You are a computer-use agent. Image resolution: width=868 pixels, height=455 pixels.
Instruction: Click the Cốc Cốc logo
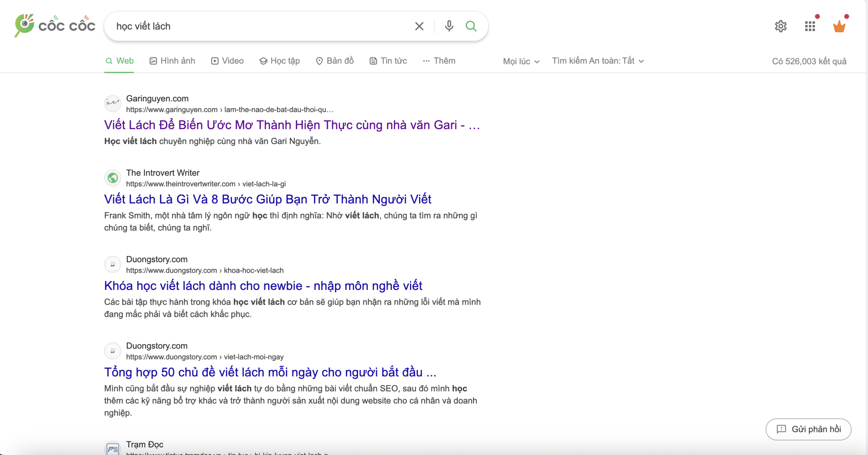point(55,26)
